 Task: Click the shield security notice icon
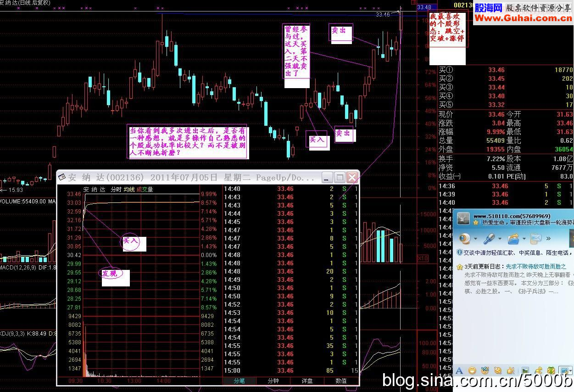coord(459,252)
